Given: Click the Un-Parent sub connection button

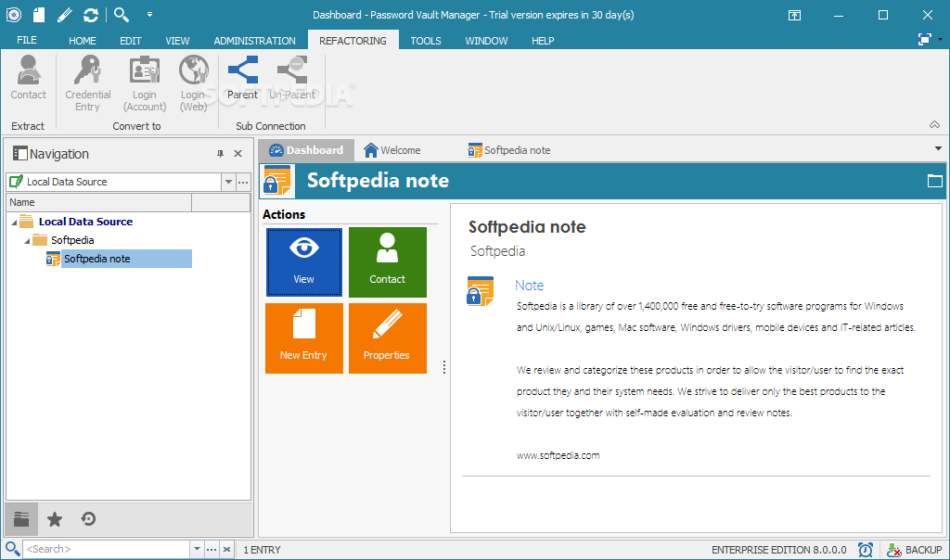Looking at the screenshot, I should (x=292, y=78).
